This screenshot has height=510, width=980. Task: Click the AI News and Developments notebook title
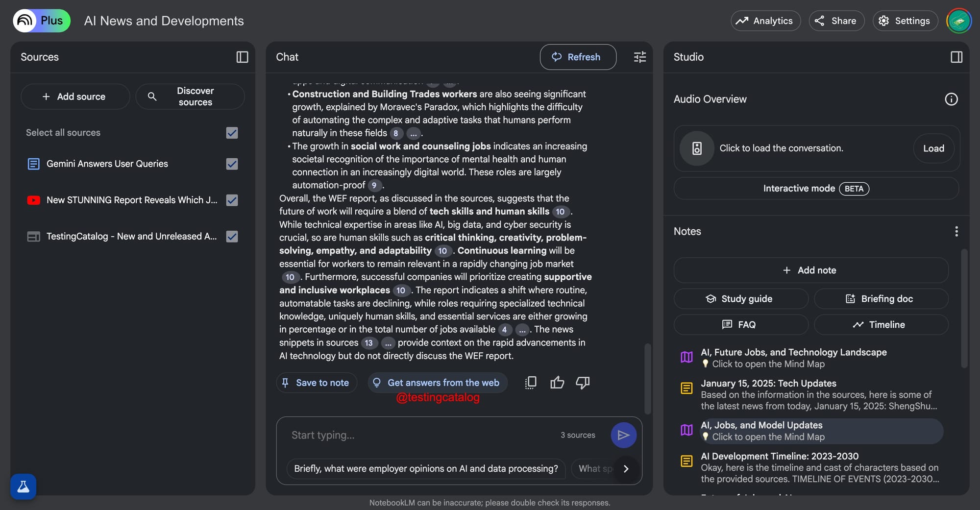[164, 21]
